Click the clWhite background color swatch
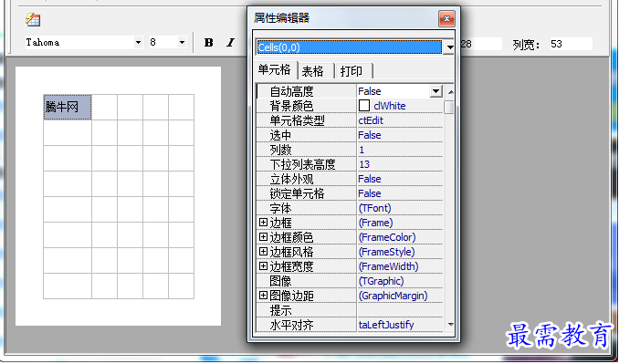 (364, 106)
